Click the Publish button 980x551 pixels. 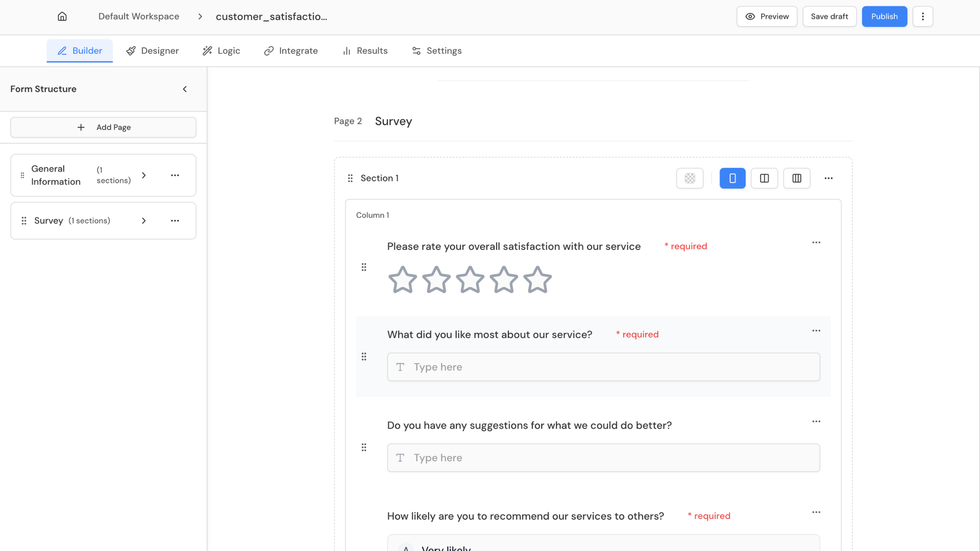pos(884,16)
